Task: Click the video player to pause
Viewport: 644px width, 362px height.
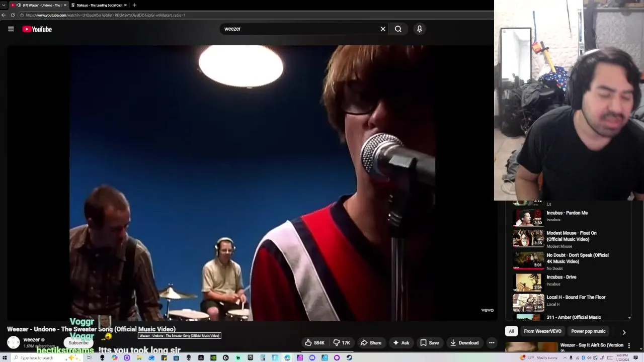Action: (251, 183)
